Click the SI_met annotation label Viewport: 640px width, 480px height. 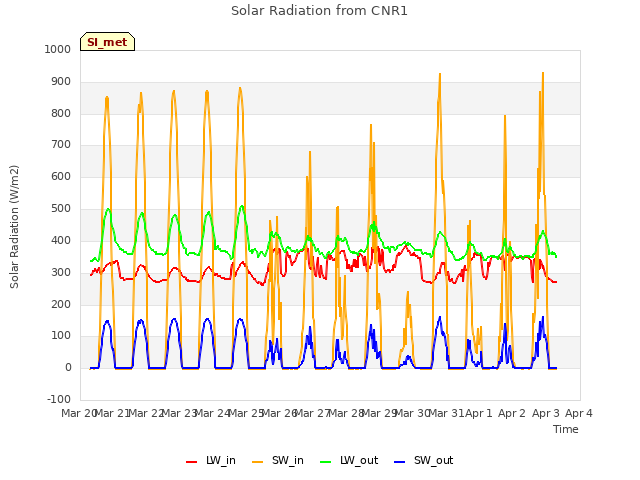tap(107, 42)
